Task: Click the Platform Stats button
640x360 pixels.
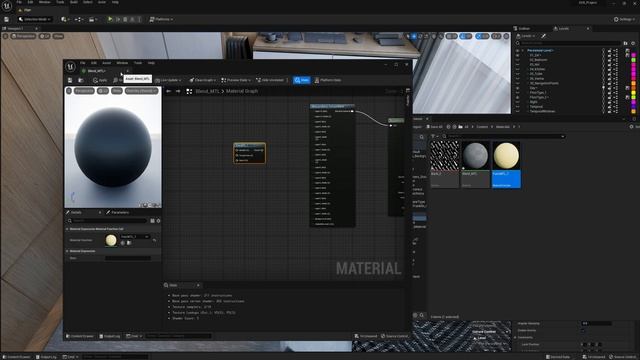Action: pos(328,80)
